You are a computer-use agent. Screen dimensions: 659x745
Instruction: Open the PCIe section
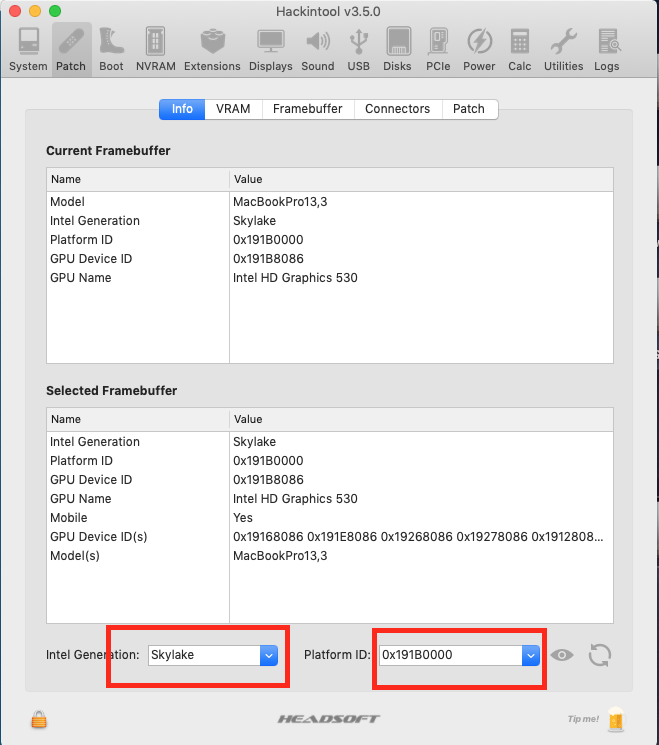(x=438, y=50)
